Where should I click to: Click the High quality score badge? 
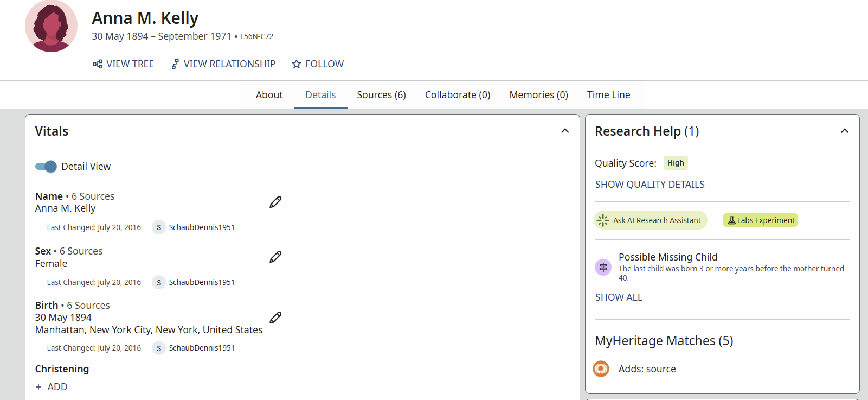click(x=676, y=163)
